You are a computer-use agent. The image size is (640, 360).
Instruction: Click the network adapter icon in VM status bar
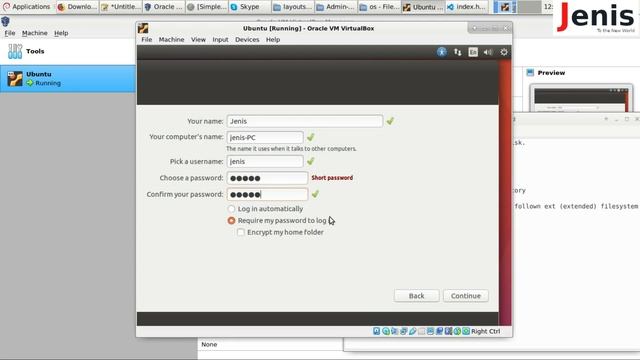pos(404,331)
